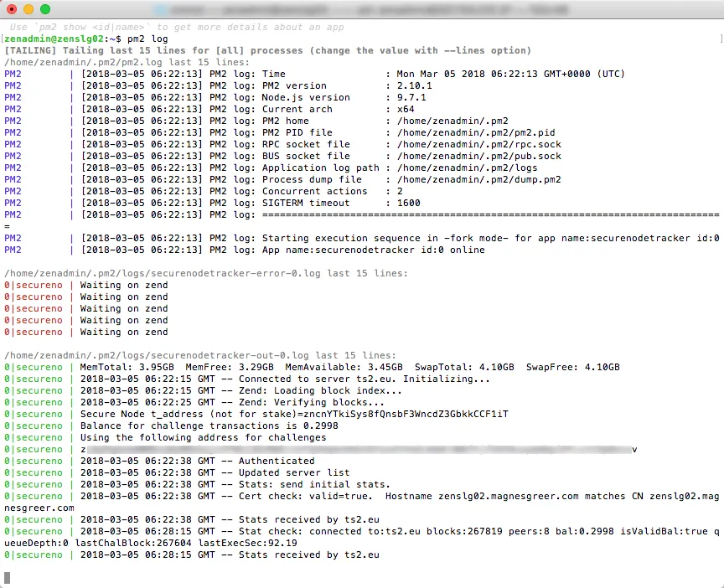Click the 'Application log path' label
The image size is (724, 588).
pyautogui.click(x=320, y=168)
